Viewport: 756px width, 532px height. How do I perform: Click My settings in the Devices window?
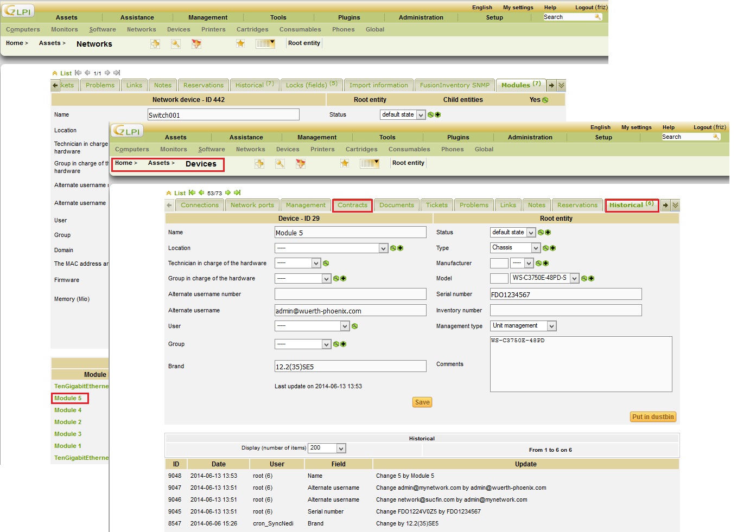tap(636, 127)
